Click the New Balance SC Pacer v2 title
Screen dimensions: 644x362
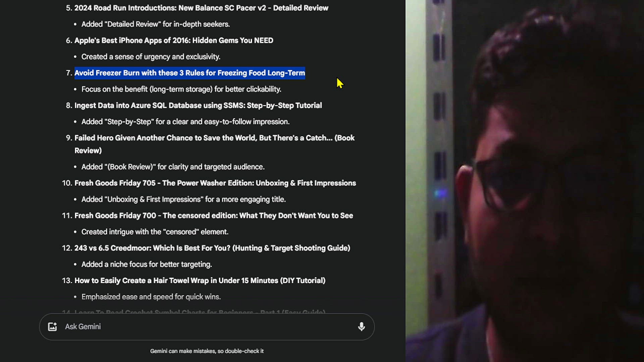201,8
